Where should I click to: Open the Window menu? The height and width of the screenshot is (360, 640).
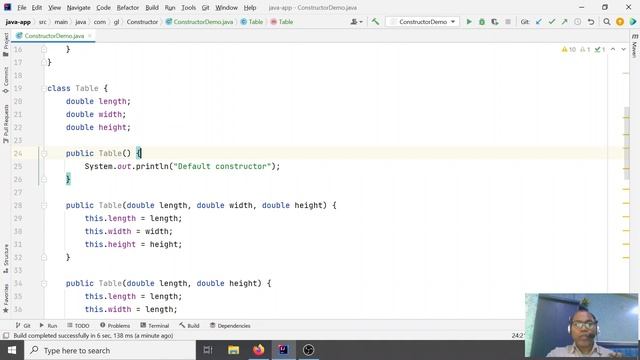(226, 7)
